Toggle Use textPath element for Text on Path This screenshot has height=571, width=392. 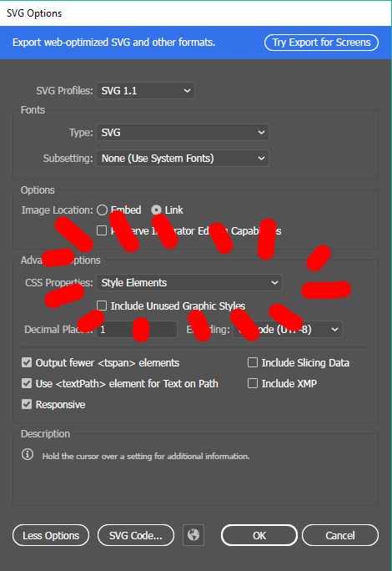pos(27,383)
